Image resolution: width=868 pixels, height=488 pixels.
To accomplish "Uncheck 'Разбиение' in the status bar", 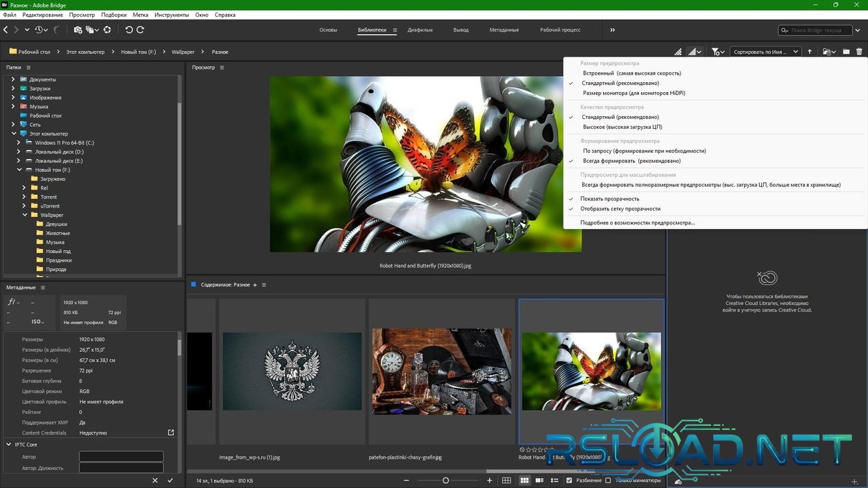I will [x=569, y=480].
